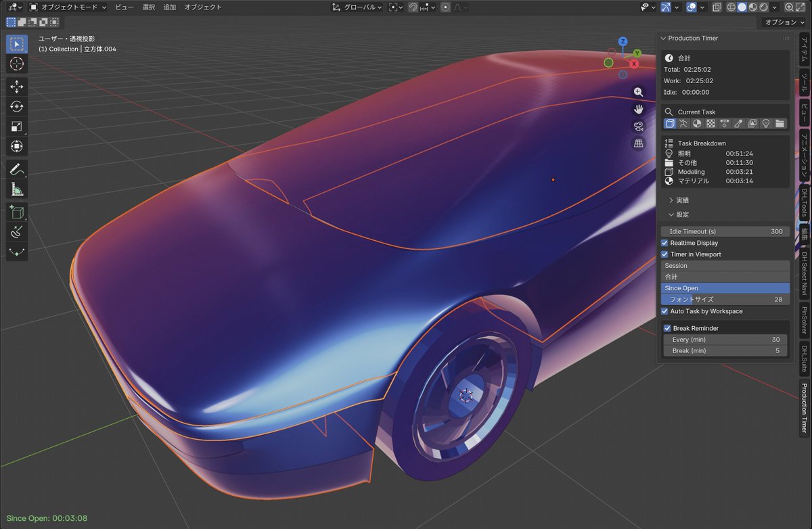Open the snapping options dropdown
Screen dimensions: 812x529
click(427, 7)
